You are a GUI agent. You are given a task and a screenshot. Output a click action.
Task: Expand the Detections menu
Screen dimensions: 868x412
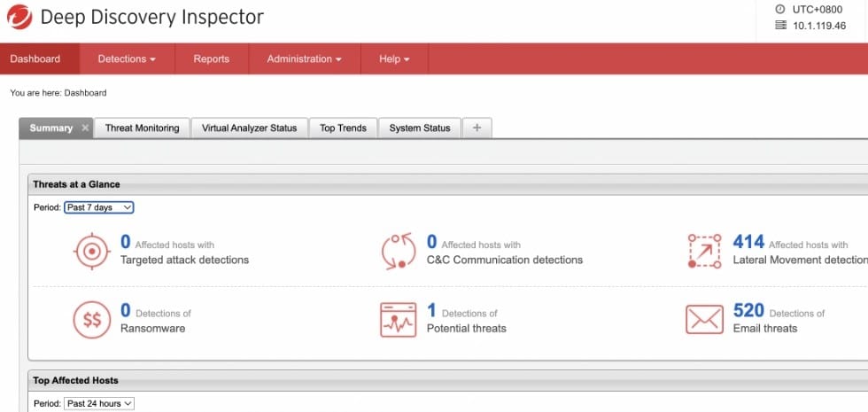click(x=127, y=58)
